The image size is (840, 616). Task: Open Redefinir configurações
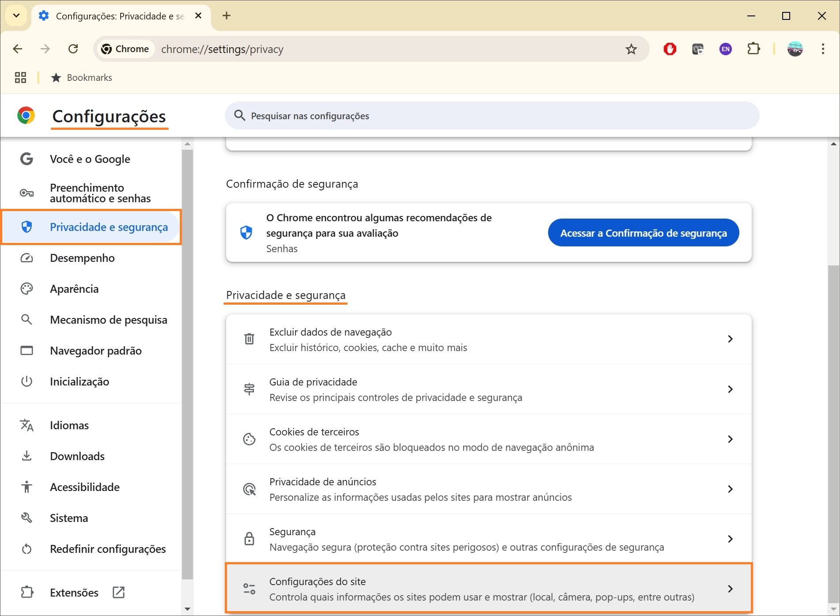91,549
